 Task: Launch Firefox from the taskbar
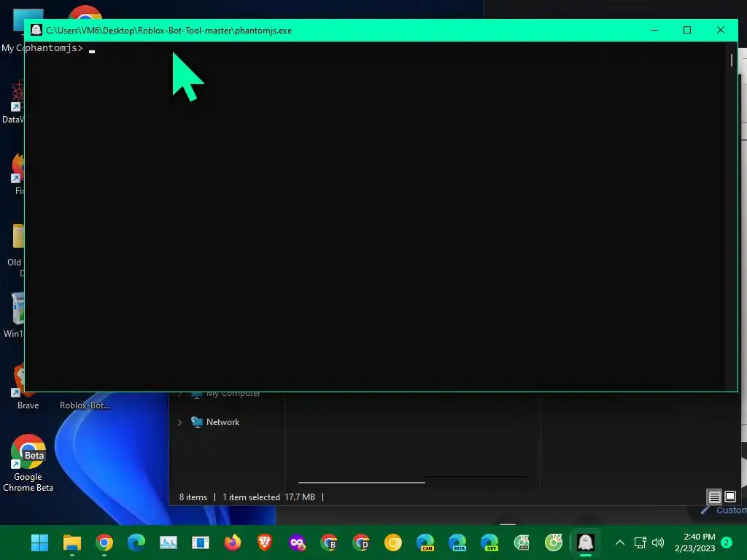coord(233,542)
